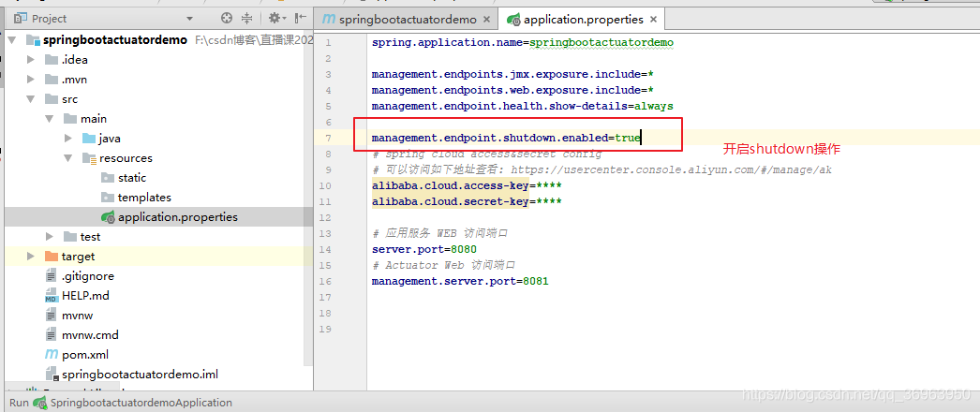Collapse the main folder arrow
Viewport: 980px width, 412px height.
(50, 119)
